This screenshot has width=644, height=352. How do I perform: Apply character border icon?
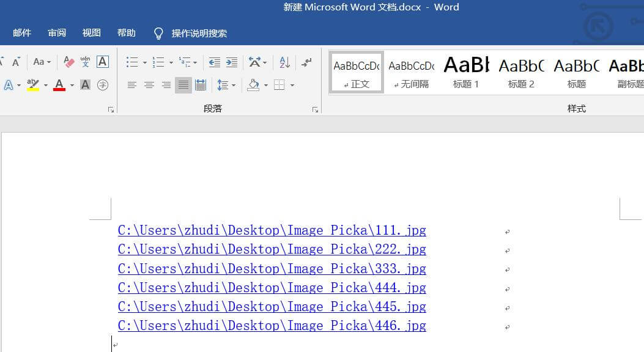pos(103,62)
